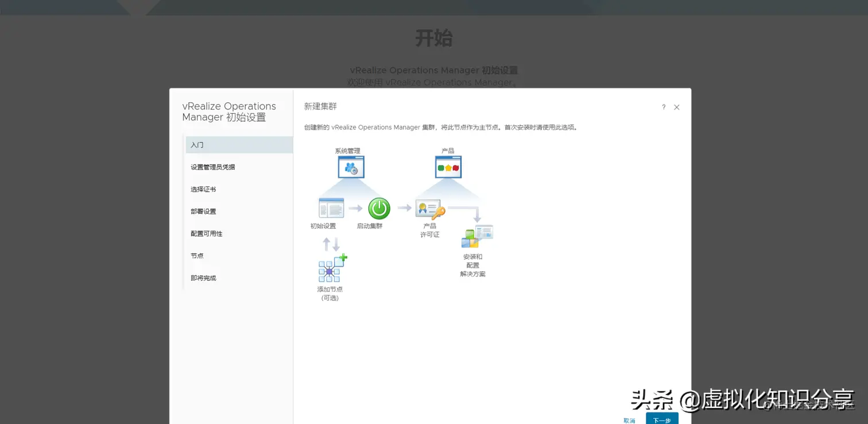Select the 产品 (Product) interface icon
The width and height of the screenshot is (868, 424).
coord(448,167)
